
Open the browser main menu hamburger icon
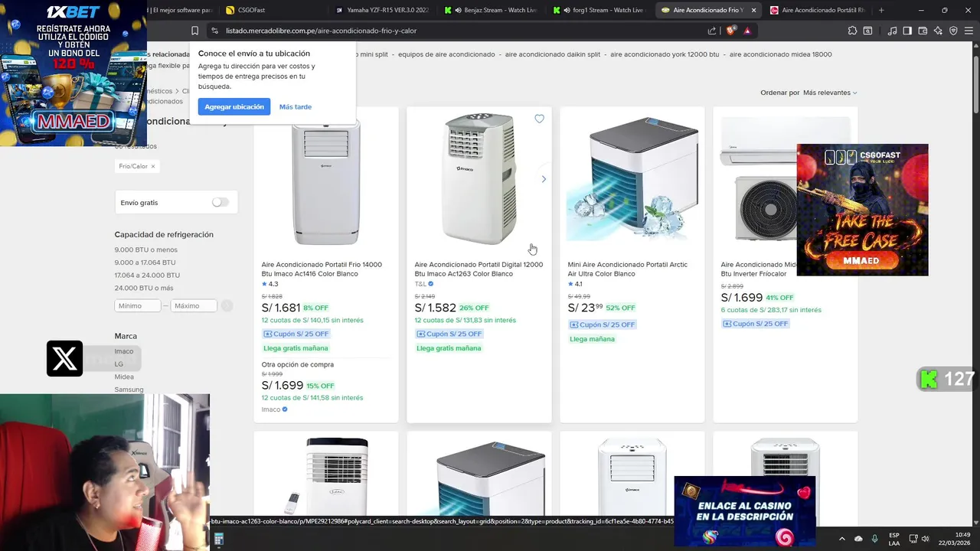pyautogui.click(x=969, y=31)
